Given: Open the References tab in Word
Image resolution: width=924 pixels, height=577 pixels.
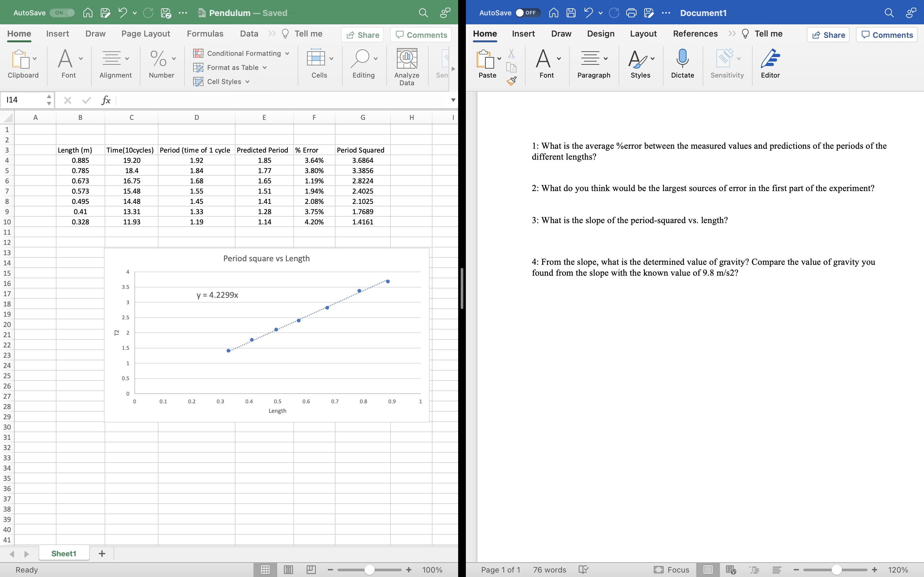Looking at the screenshot, I should (695, 34).
